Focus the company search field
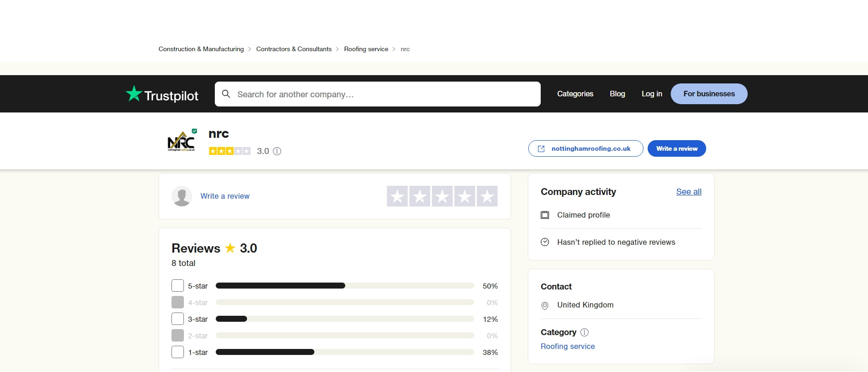 point(378,94)
